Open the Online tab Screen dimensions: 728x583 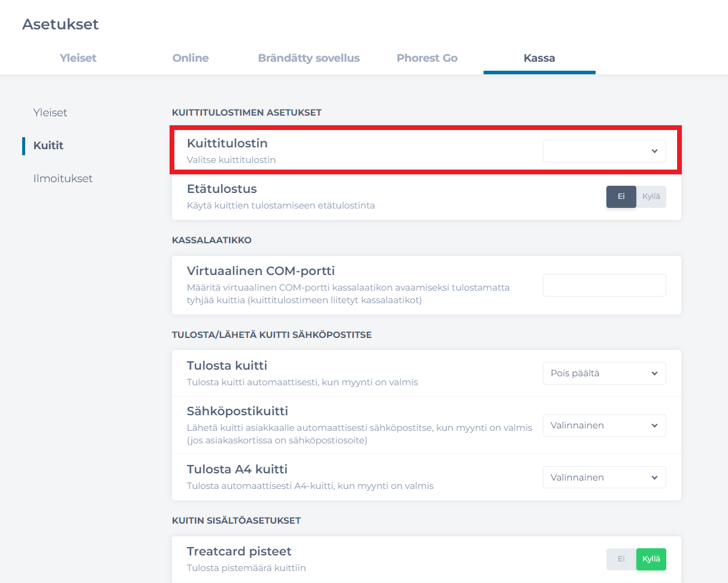click(191, 58)
